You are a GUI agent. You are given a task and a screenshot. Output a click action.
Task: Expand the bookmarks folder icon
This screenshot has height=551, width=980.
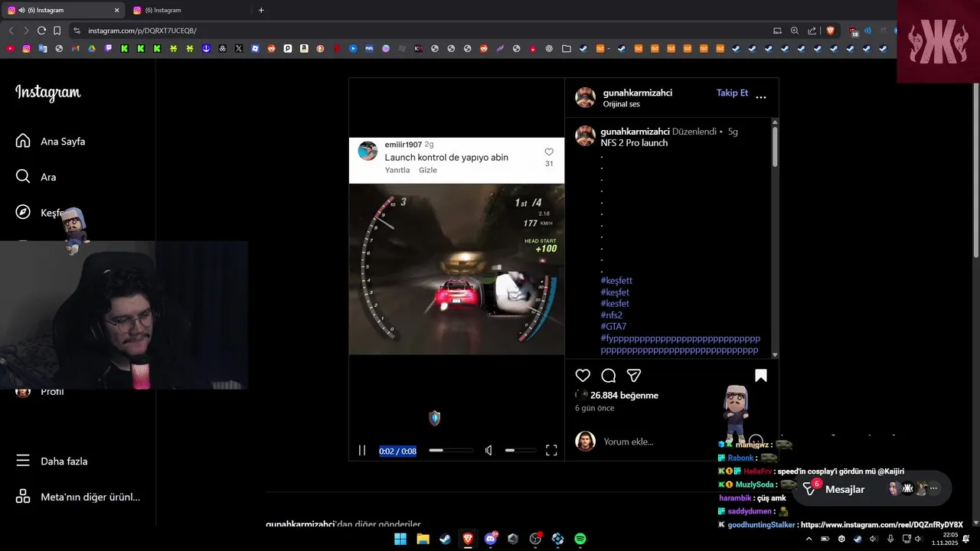pyautogui.click(x=566, y=48)
